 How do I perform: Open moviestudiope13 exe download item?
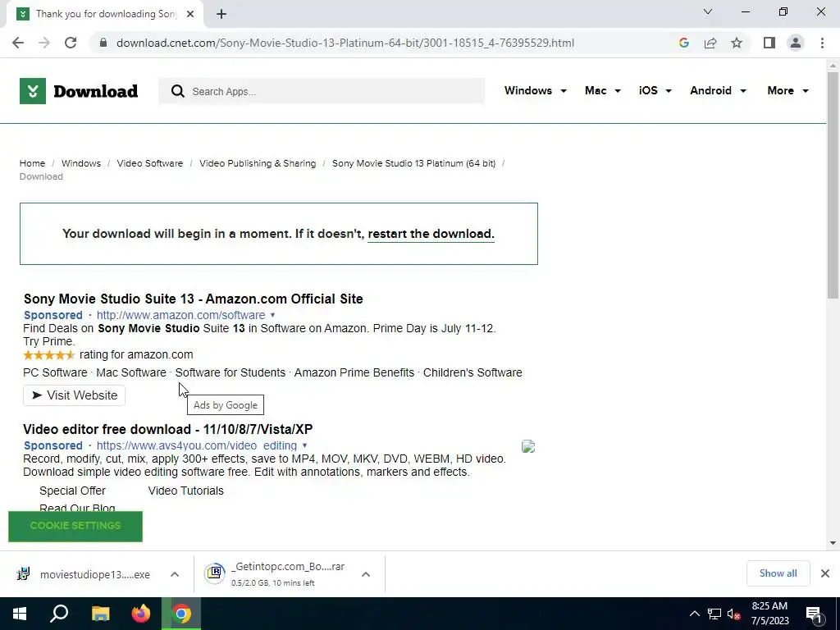pyautogui.click(x=84, y=574)
